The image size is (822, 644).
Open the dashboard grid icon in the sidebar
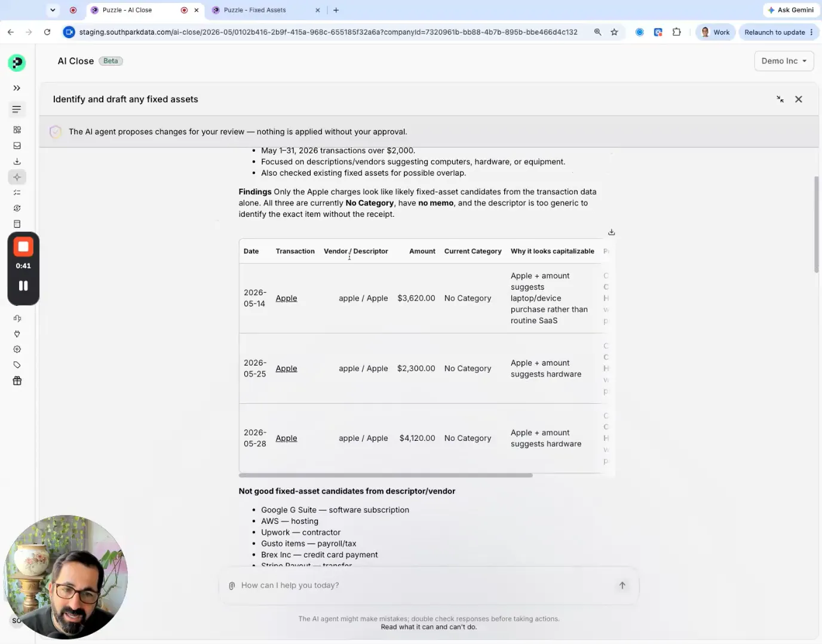pos(17,130)
